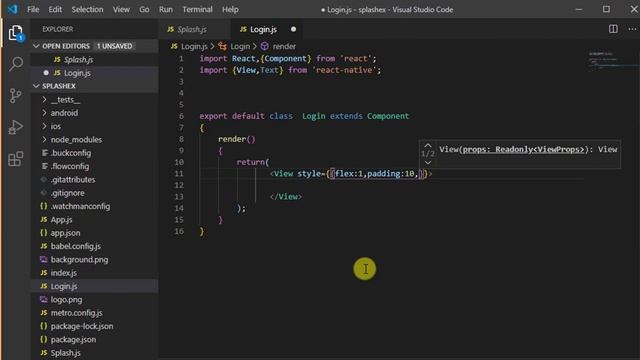The image size is (640, 360).
Task: Click the VS Code logo icon
Action: (x=13, y=9)
